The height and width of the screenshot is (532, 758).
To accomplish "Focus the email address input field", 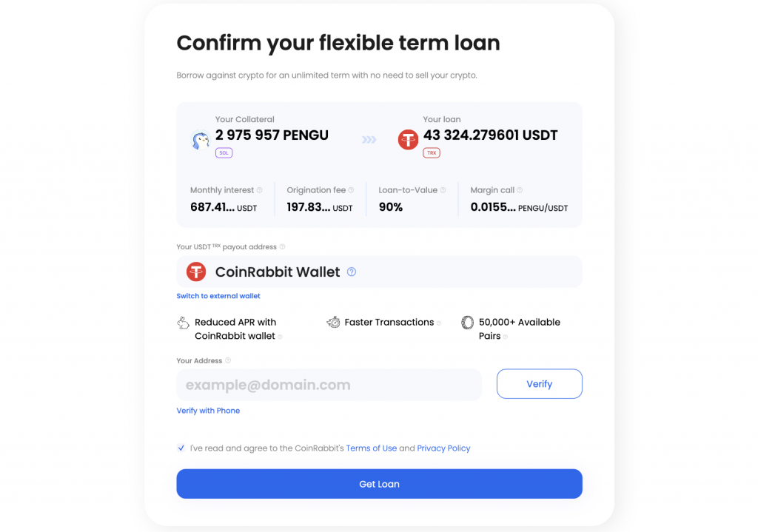I will pos(329,385).
